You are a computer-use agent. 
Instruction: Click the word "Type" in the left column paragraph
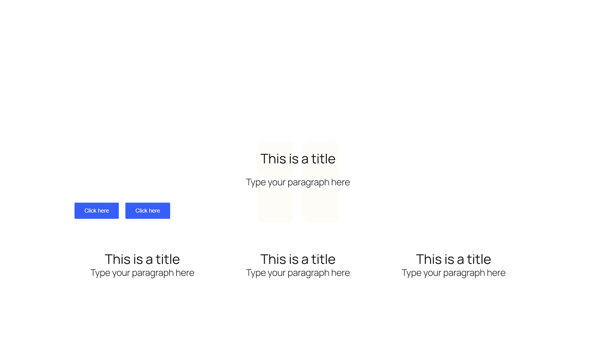[x=100, y=273]
